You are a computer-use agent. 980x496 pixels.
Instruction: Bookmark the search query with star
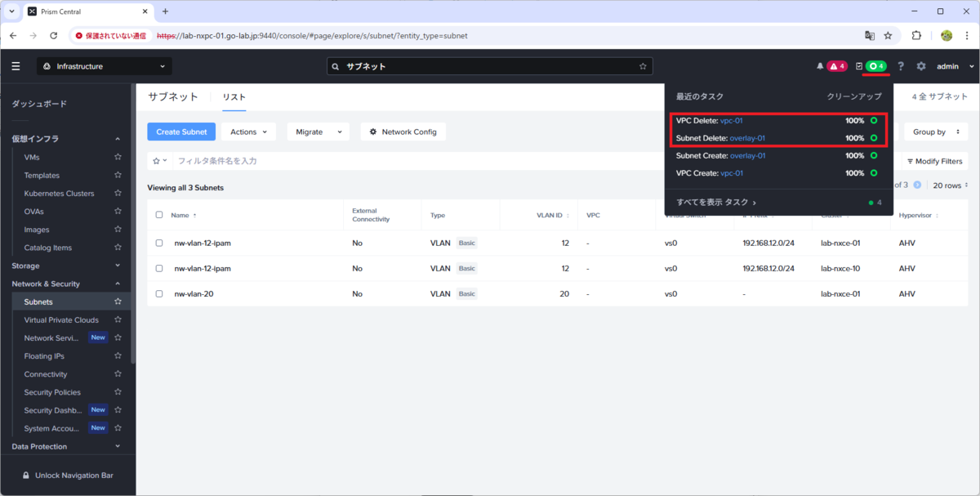pos(643,66)
